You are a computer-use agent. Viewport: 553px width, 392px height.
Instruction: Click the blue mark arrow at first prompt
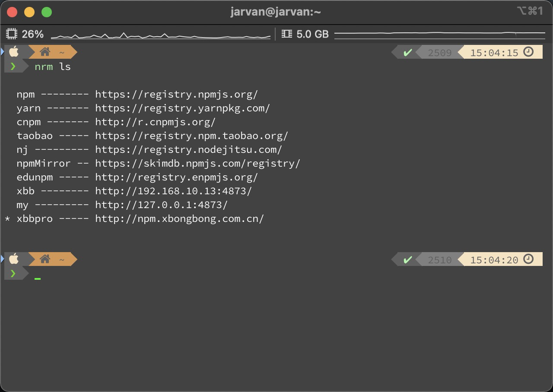[x=2, y=52]
